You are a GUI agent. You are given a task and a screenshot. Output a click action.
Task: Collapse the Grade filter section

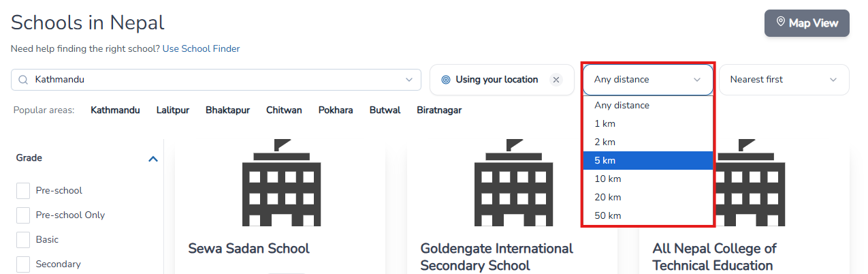tap(153, 159)
